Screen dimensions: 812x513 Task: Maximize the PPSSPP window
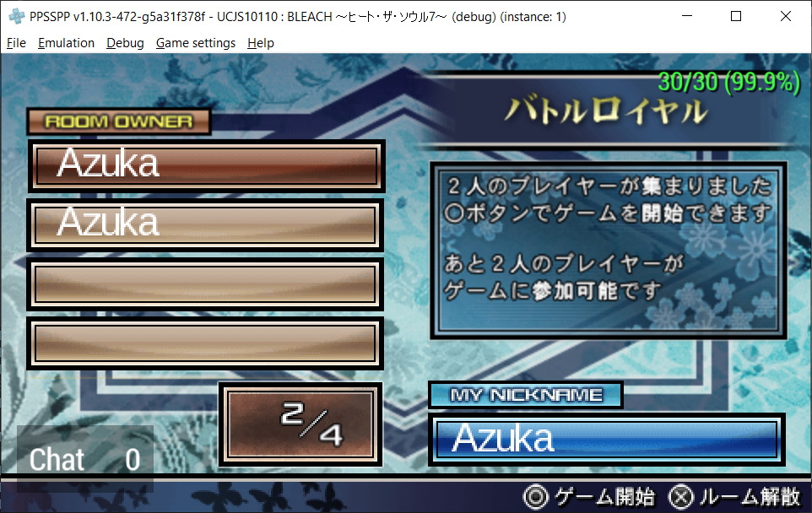[735, 16]
